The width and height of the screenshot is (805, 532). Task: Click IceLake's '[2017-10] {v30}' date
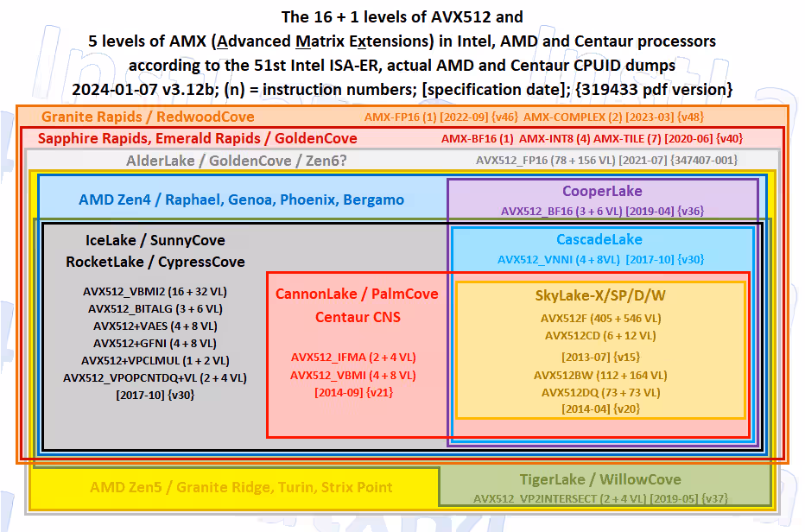click(x=155, y=396)
